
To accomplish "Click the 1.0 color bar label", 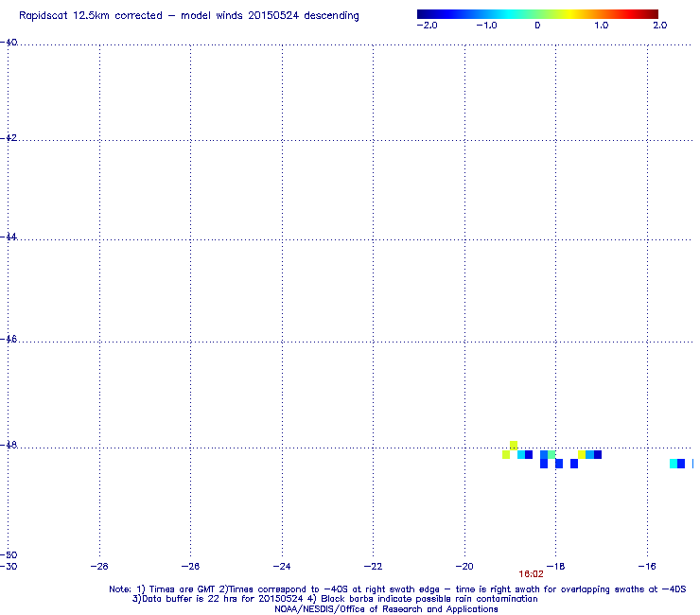I will (x=602, y=26).
